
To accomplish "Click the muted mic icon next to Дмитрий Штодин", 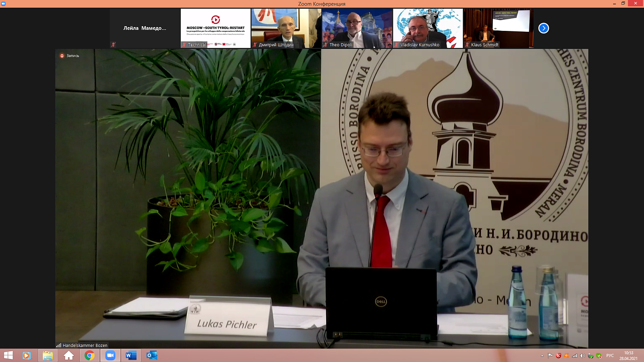I will (x=255, y=45).
